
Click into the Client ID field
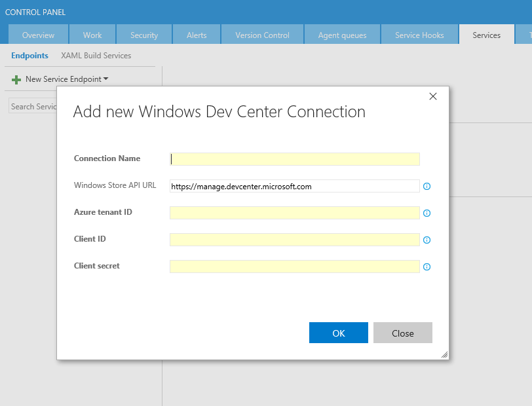coord(295,240)
